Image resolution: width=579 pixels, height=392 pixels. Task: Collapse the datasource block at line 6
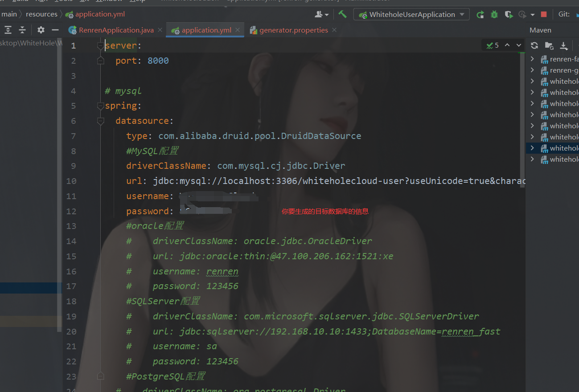[101, 121]
